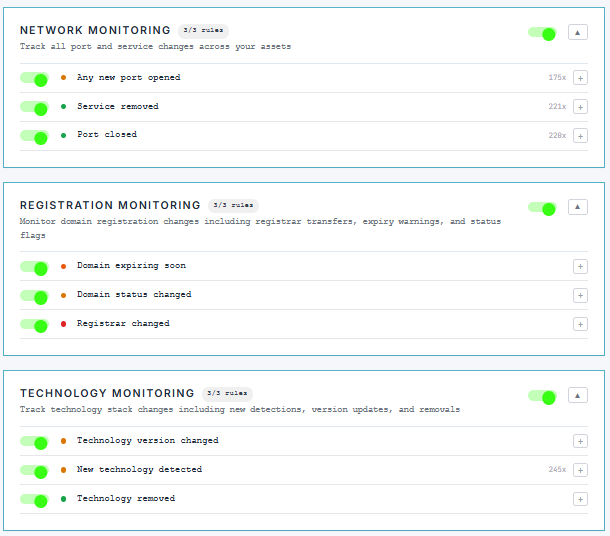Click the Registrar changed rule label
The height and width of the screenshot is (536, 610).
(x=123, y=324)
